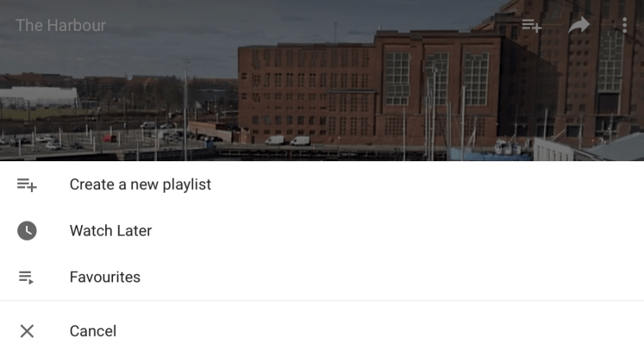
Task: Select Create a new playlist
Action: pos(141,184)
